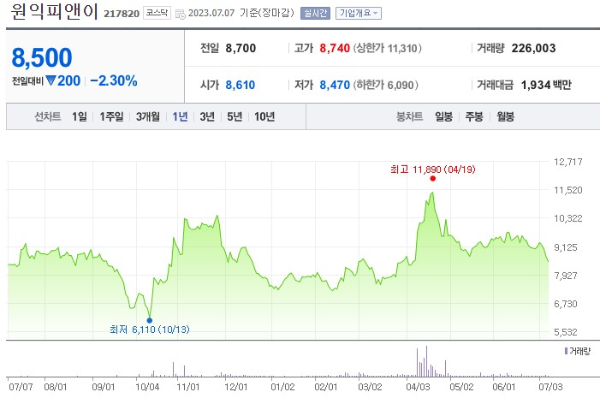Select the 1주일 line chart period
The image size is (600, 408).
[111, 116]
